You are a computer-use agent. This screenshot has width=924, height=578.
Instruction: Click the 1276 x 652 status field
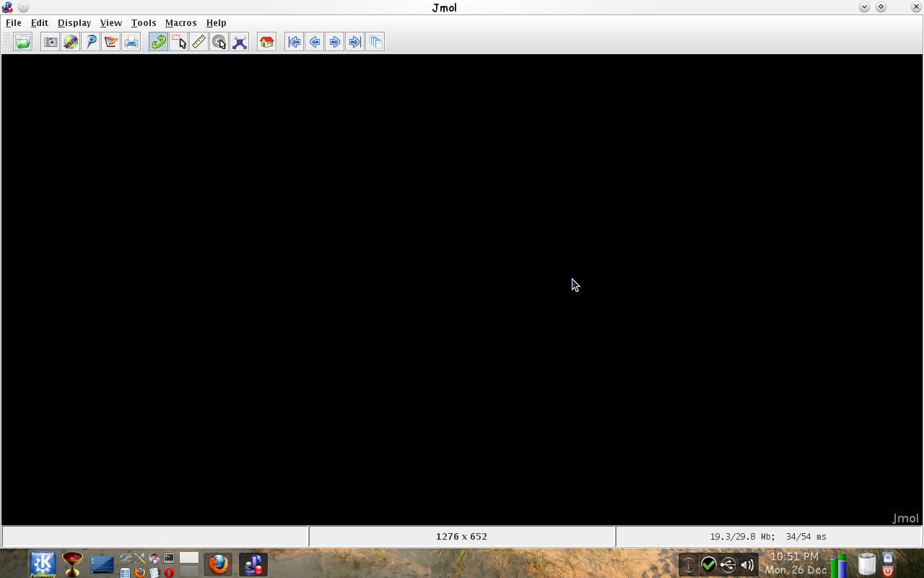(x=462, y=536)
